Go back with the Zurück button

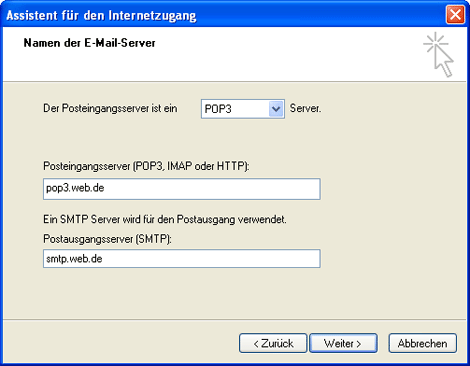pyautogui.click(x=273, y=343)
